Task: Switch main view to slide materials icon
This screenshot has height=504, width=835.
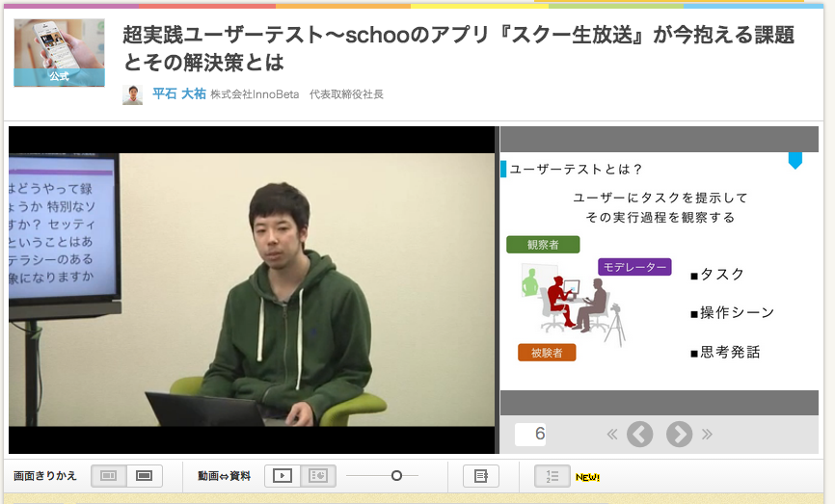Action: point(318,476)
